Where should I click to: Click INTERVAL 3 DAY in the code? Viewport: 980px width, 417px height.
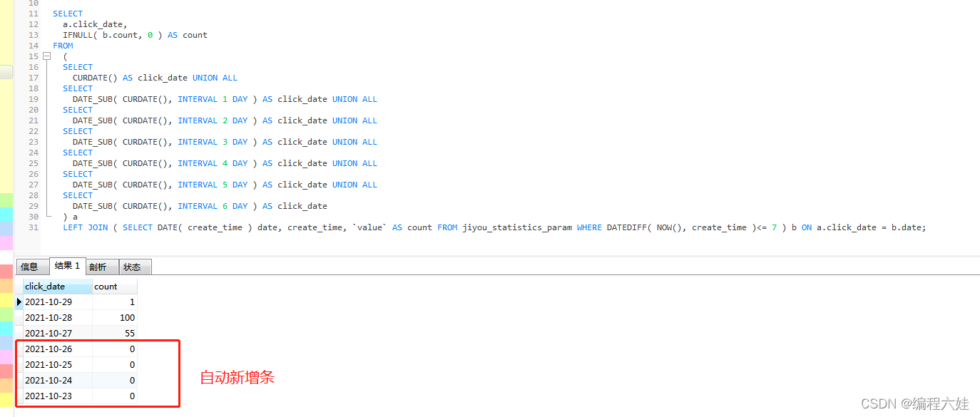tap(213, 142)
